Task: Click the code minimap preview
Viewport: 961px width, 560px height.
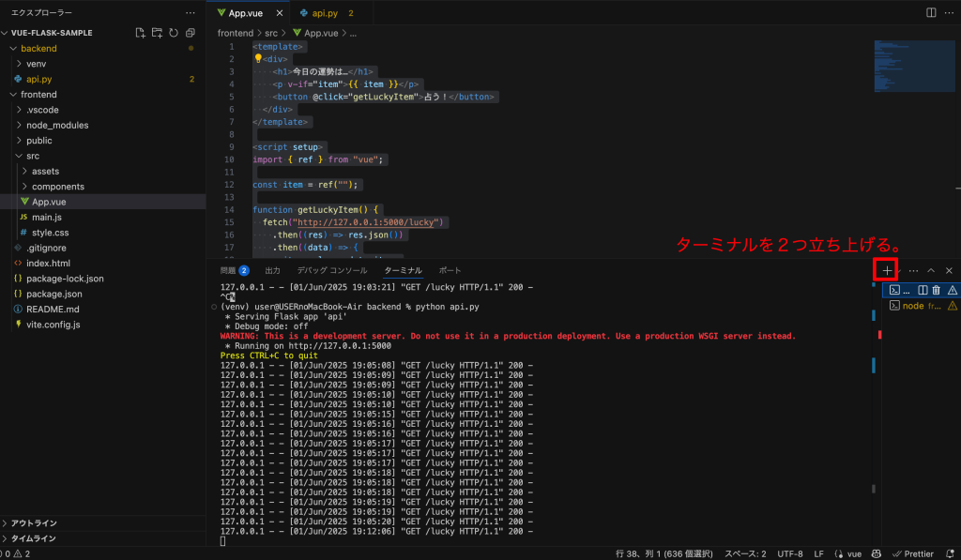Action: 914,67
